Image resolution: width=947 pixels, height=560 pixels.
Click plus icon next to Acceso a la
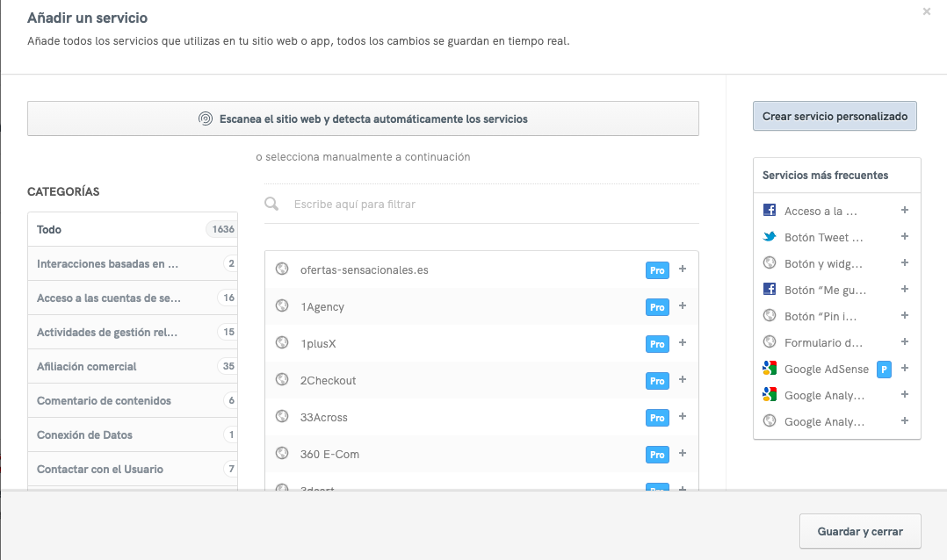pyautogui.click(x=905, y=211)
